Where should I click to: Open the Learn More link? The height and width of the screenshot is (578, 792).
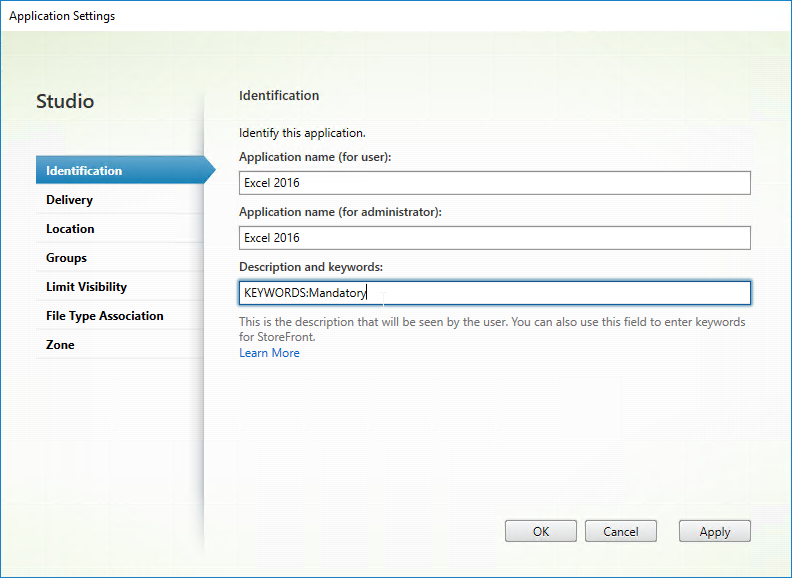pyautogui.click(x=269, y=353)
